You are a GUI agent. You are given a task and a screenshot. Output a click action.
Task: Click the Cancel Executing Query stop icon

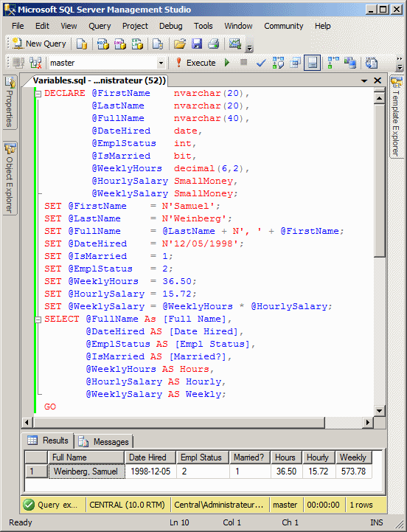pos(243,62)
